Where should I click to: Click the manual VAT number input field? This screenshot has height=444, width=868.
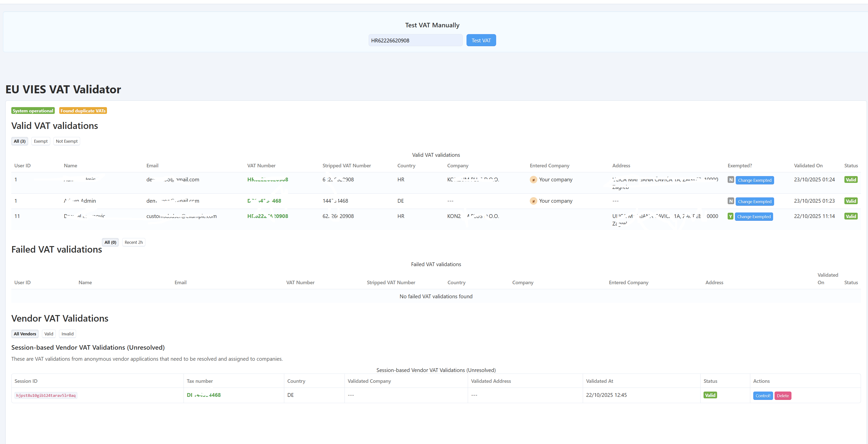pos(415,40)
